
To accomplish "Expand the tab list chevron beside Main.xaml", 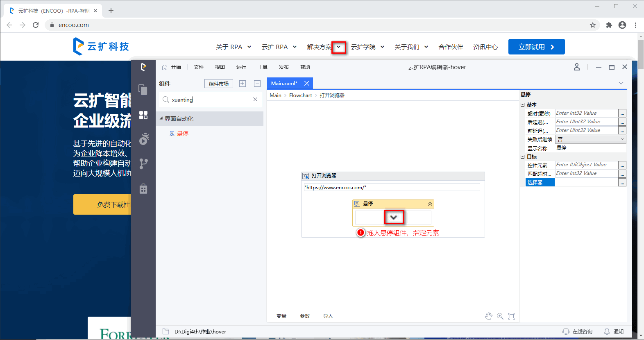I will [x=621, y=83].
